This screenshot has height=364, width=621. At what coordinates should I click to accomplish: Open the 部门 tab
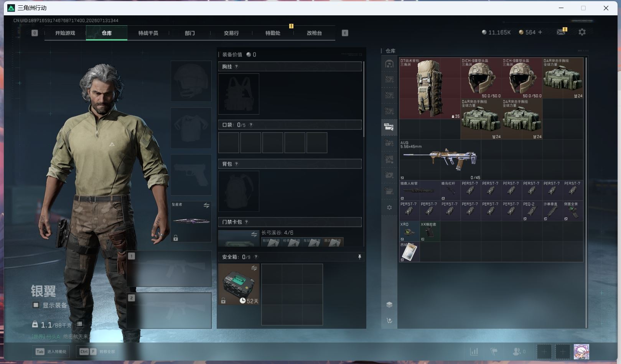189,33
